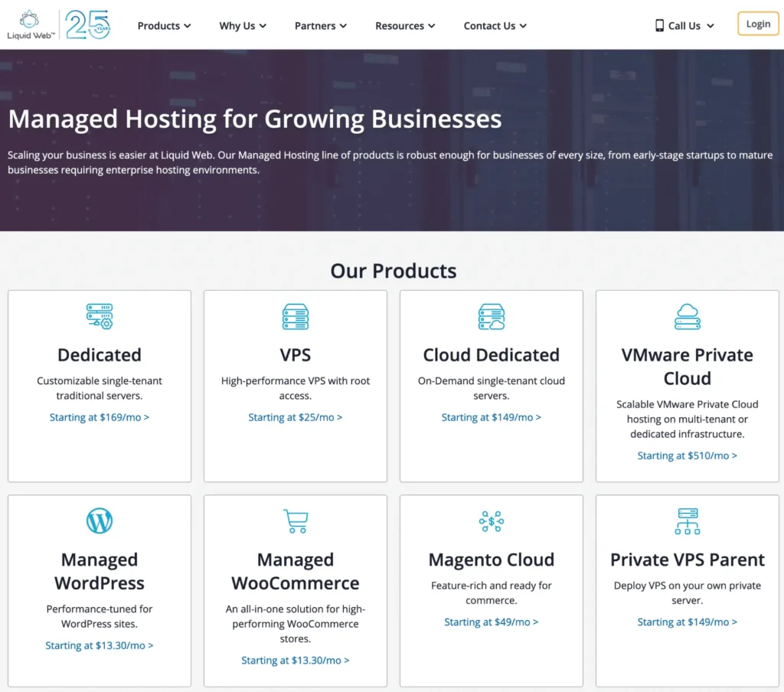The image size is (784, 692).
Task: Click the Login button
Action: (758, 24)
